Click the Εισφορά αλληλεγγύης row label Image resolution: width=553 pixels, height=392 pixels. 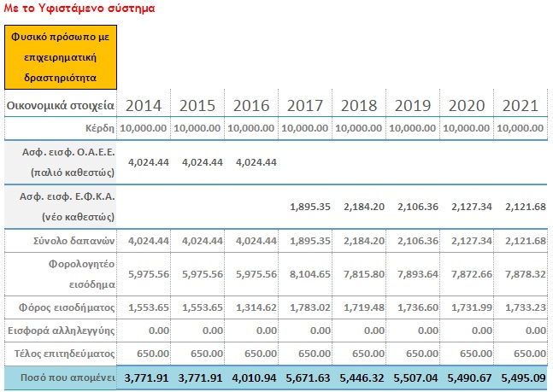(62, 331)
